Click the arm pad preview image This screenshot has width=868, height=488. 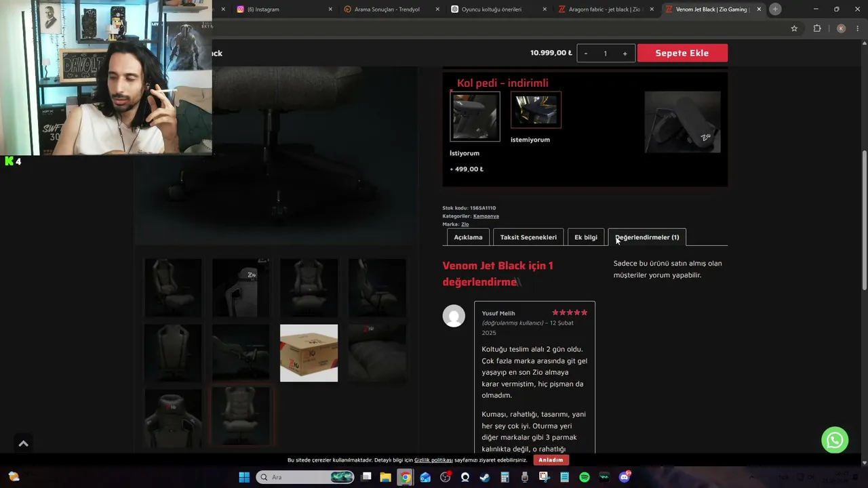(682, 122)
